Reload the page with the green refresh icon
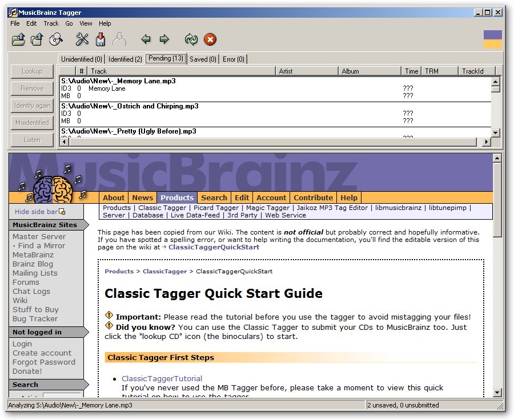Screen dimensions: 514x420 (191, 39)
